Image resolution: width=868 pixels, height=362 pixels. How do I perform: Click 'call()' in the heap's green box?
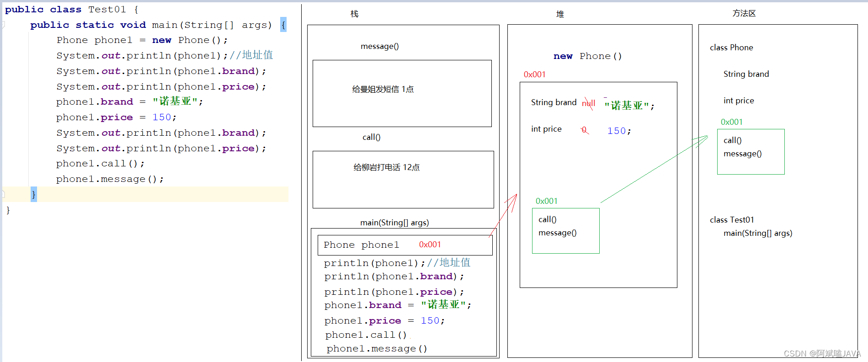click(x=547, y=219)
